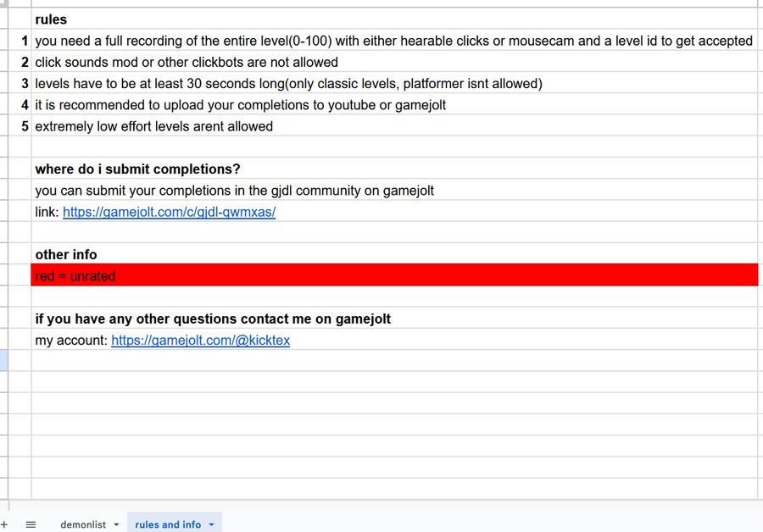763x532 pixels.
Task: Select 'where do i submit completions?' heading cell
Action: (x=137, y=169)
